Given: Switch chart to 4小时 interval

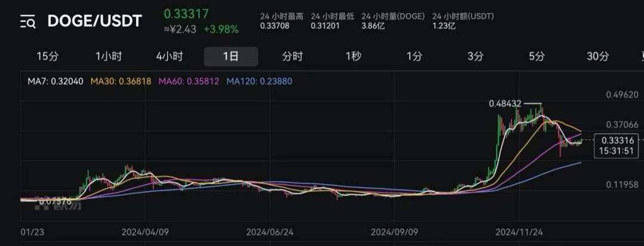Looking at the screenshot, I should (169, 57).
